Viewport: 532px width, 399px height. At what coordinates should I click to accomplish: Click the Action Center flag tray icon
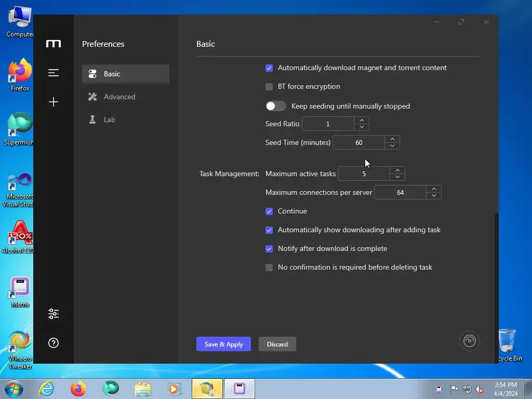pyautogui.click(x=454, y=389)
